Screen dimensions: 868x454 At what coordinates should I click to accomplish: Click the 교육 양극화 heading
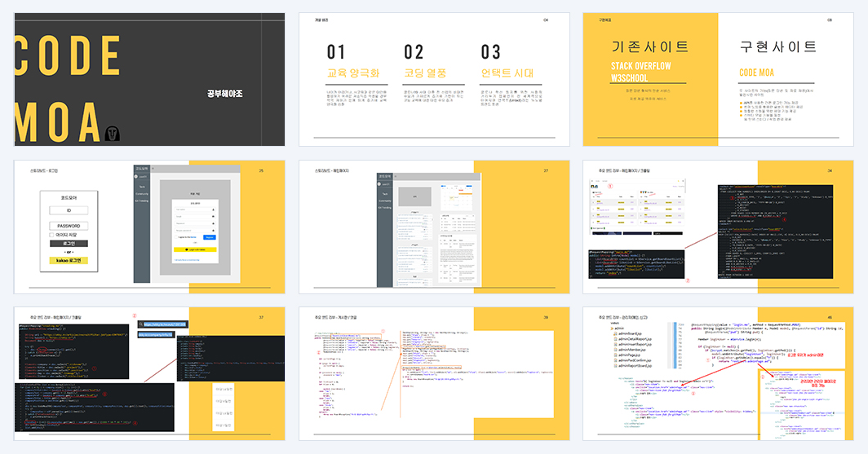[353, 73]
